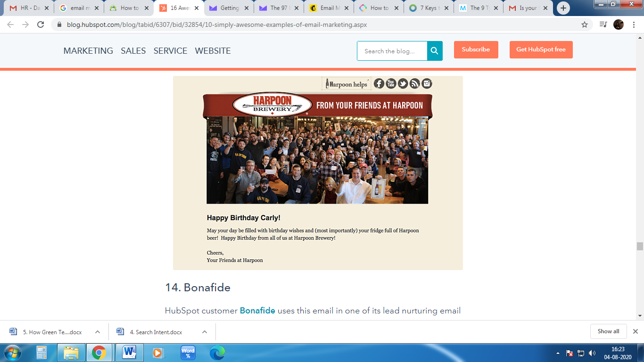Click 'Show all' downloads button
The width and height of the screenshot is (644, 362).
pyautogui.click(x=608, y=331)
